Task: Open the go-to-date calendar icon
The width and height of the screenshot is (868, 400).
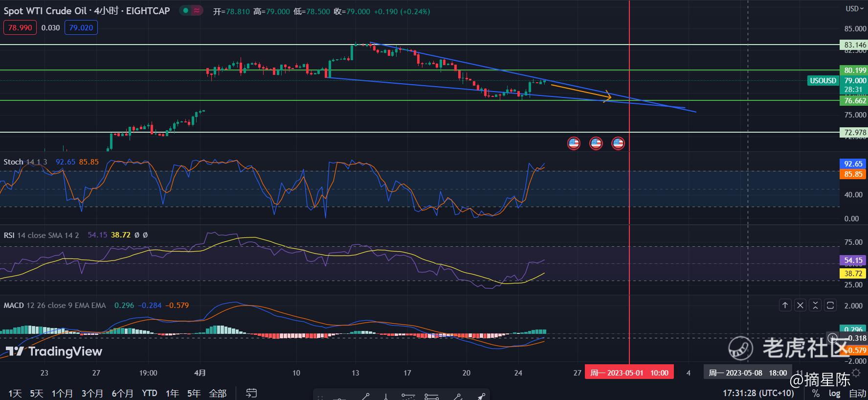Action: click(x=251, y=393)
